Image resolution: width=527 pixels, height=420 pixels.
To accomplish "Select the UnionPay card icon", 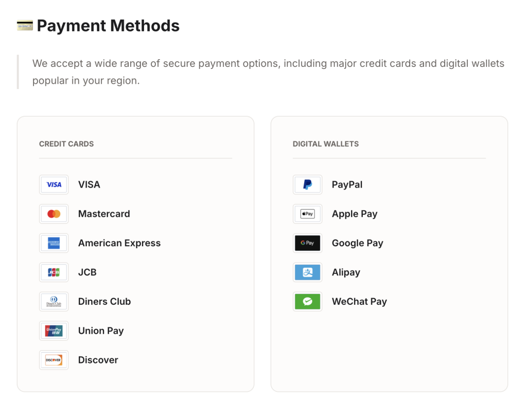I will tap(54, 331).
